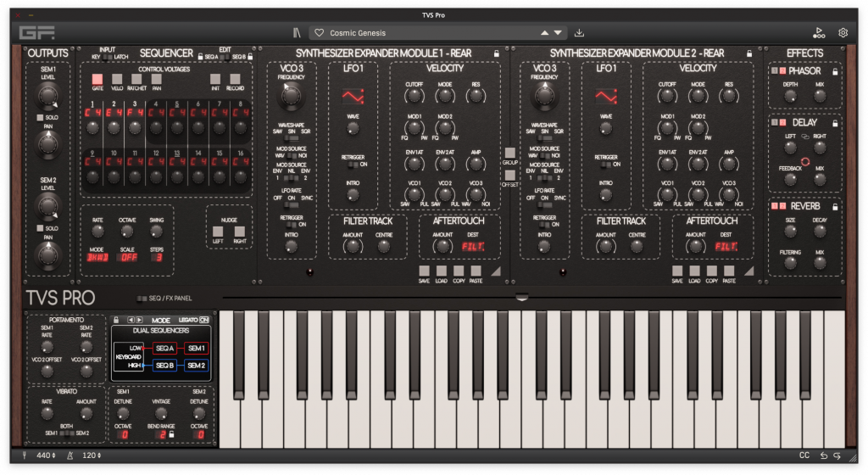Screen dimensions: 868x475
Task: Select the next preset with the down arrow
Action: coord(558,33)
